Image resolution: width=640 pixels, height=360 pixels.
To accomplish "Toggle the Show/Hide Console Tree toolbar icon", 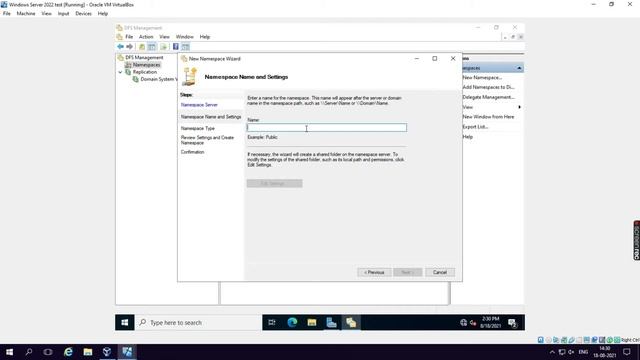I will [x=152, y=47].
